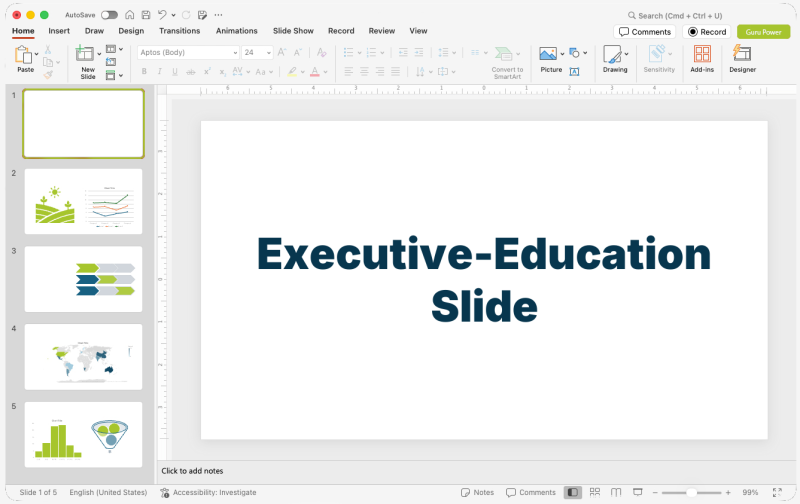Screen dimensions: 800x504
Task: Convert text to SmartArt
Action: 507,63
